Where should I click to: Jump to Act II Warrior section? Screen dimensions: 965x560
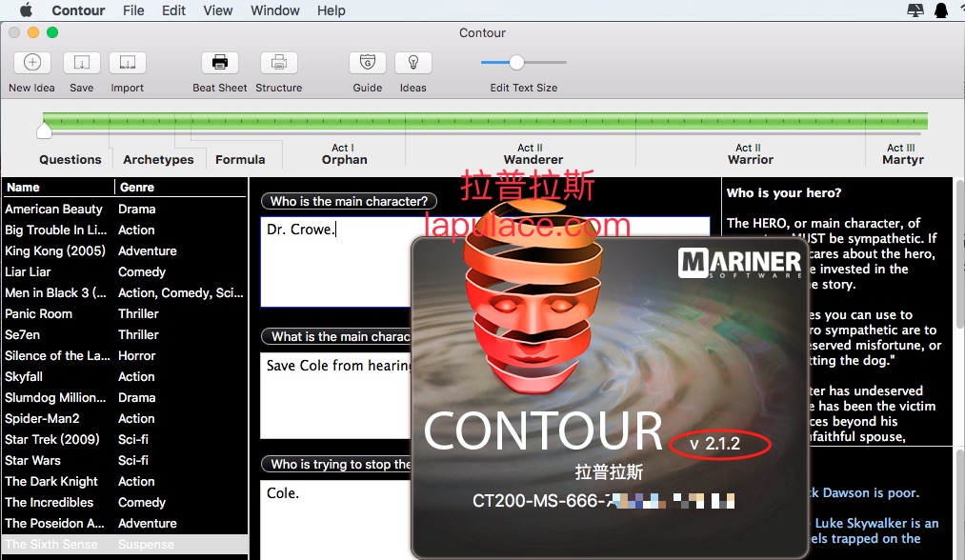[751, 154]
